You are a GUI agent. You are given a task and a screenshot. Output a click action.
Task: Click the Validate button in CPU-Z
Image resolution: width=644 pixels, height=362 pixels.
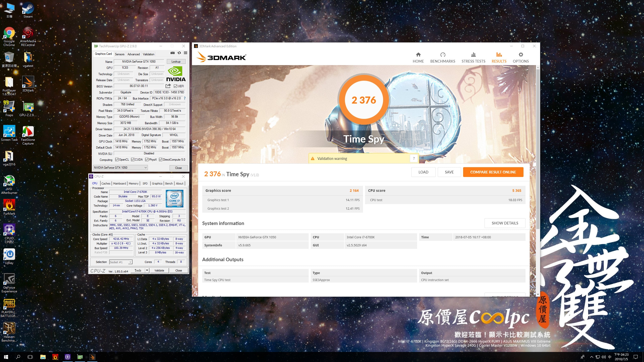159,270
